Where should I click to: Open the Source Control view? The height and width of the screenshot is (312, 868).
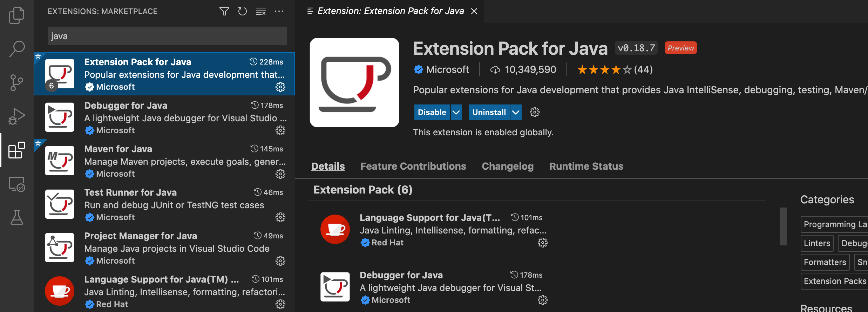click(x=16, y=83)
